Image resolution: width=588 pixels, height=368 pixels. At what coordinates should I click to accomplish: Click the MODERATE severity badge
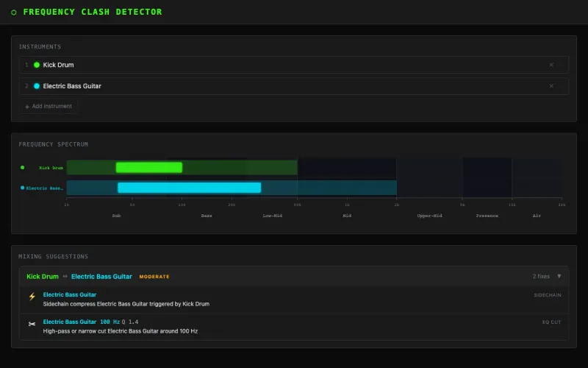[154, 277]
